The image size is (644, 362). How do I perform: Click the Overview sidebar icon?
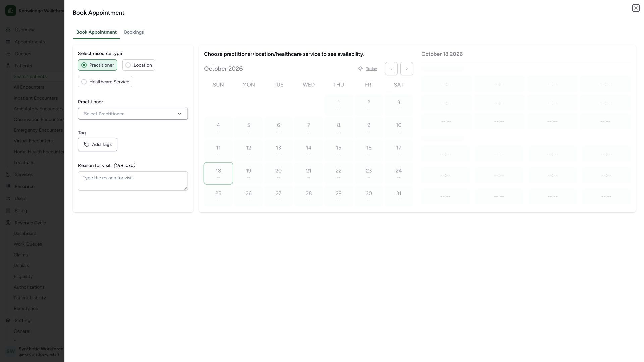8,29
